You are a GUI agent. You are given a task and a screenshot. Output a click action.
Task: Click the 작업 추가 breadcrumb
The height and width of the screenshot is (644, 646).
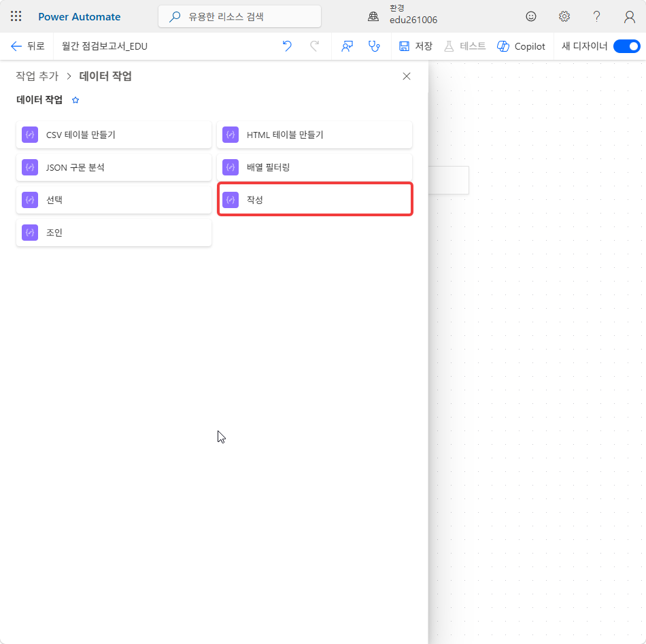(37, 76)
